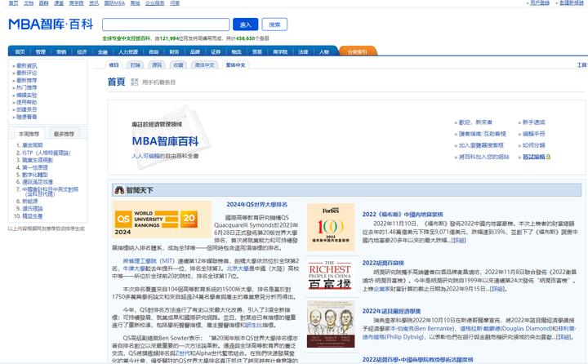Screen dimensions: 588x364
Task: Select the 繁体中文 tab
Action: [235, 64]
